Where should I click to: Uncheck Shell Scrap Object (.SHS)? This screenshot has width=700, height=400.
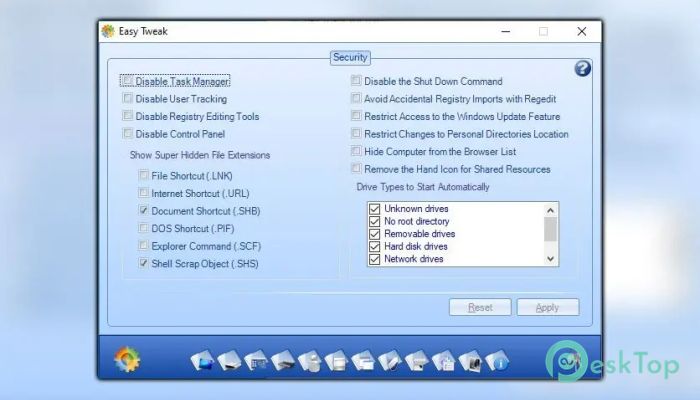(143, 263)
